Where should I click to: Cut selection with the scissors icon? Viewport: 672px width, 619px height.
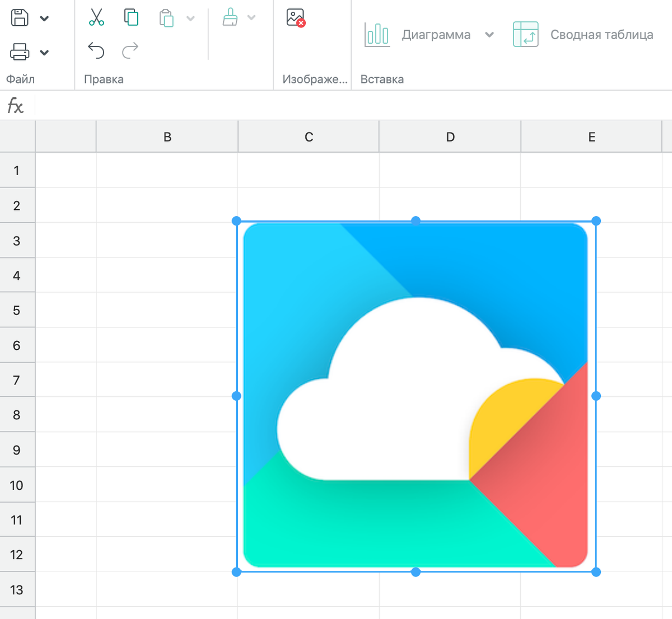click(x=96, y=17)
